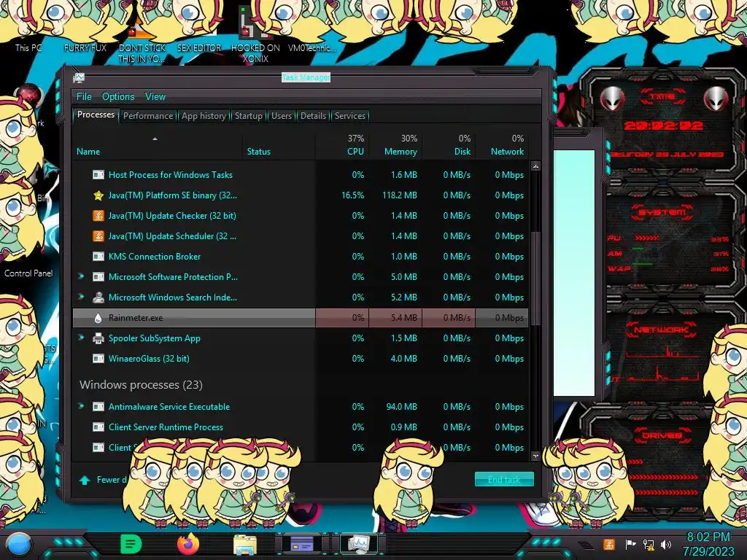Open the Options menu
The width and height of the screenshot is (747, 560).
[x=118, y=97]
